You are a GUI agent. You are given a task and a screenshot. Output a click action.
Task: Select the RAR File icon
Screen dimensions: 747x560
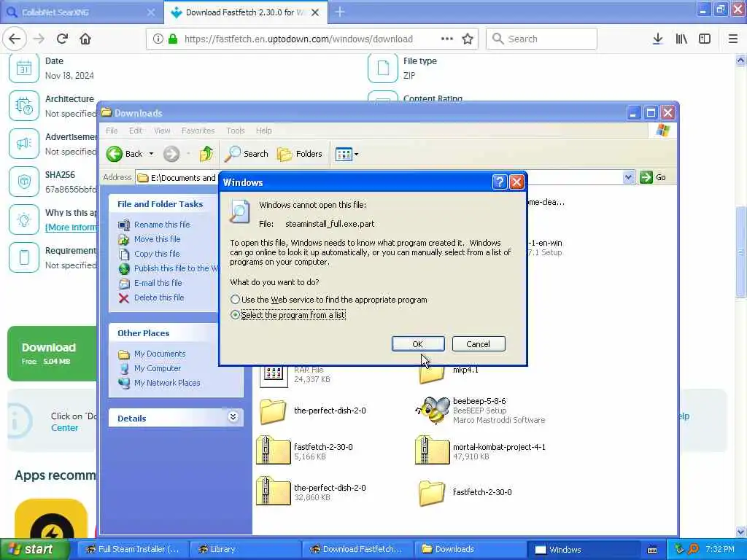pos(274,376)
